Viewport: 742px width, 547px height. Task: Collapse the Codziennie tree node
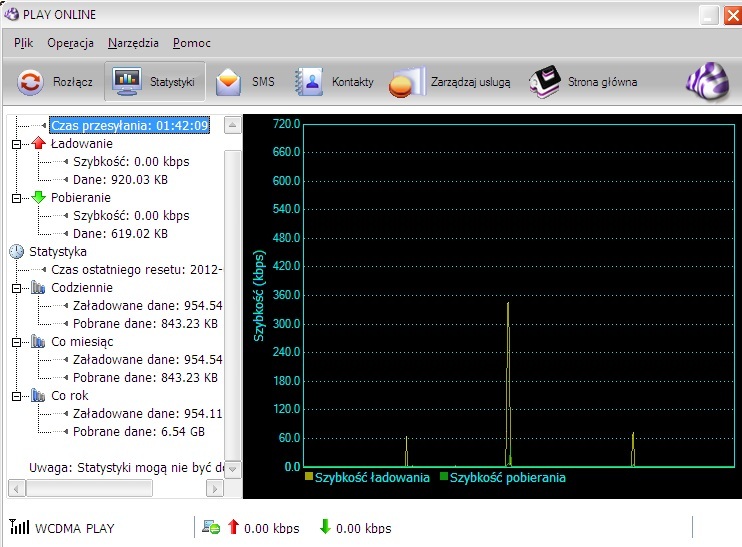click(17, 288)
